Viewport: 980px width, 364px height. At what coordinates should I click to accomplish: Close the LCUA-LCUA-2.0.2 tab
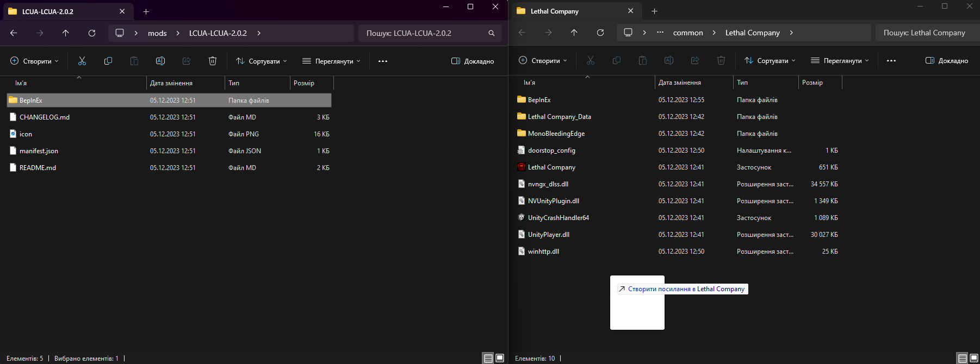(x=122, y=11)
